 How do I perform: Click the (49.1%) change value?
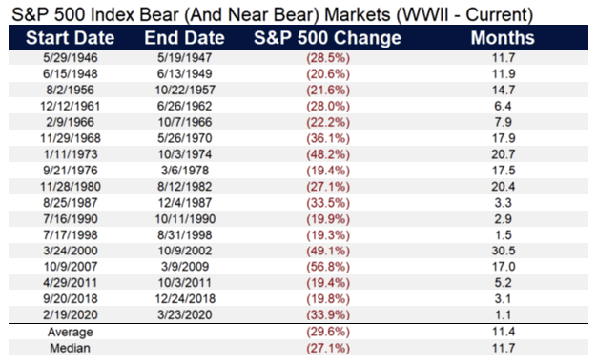[x=328, y=251]
